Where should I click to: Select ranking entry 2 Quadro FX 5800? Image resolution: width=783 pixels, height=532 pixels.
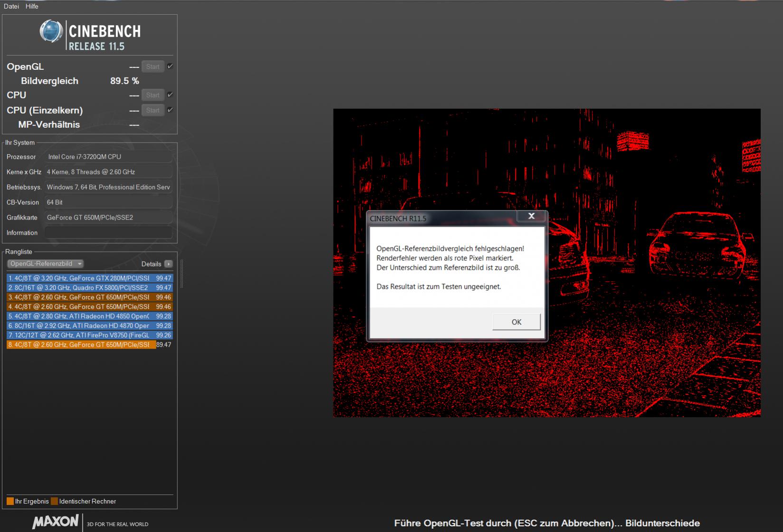coord(90,288)
